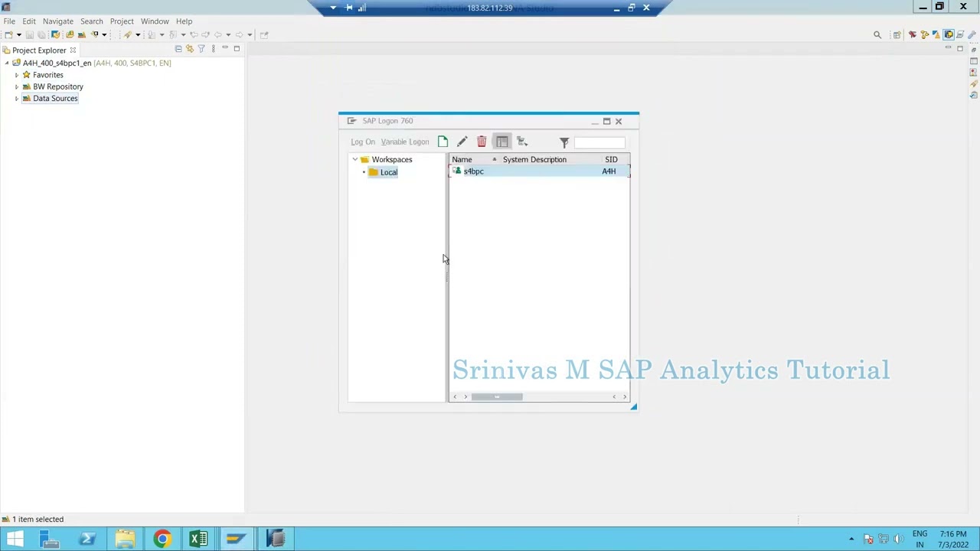
Task: Click the Forward navigation arrow in toolbar
Action: [239, 34]
